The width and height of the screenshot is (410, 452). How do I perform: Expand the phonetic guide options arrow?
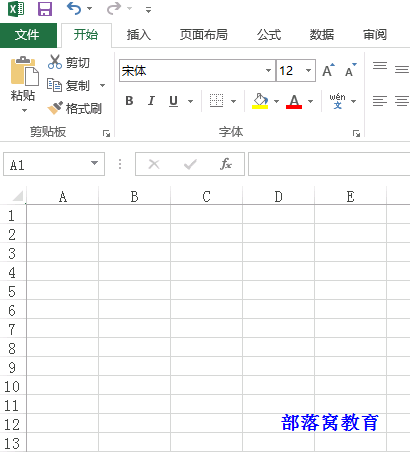[354, 101]
